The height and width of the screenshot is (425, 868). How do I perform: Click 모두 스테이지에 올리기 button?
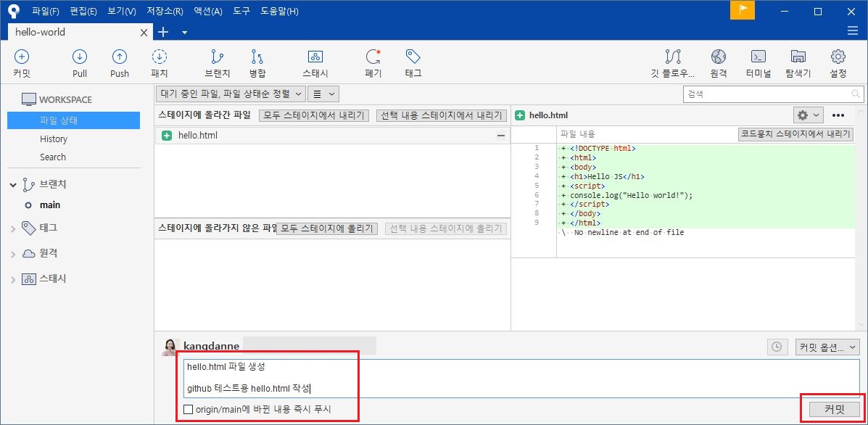click(327, 228)
